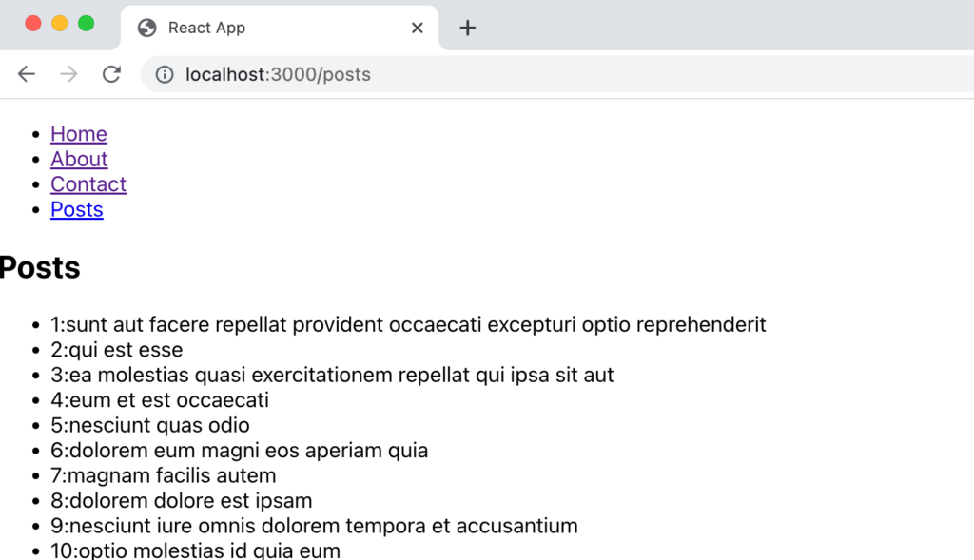This screenshot has height=560, width=974.
Task: Click the Posts page heading
Action: click(39, 267)
